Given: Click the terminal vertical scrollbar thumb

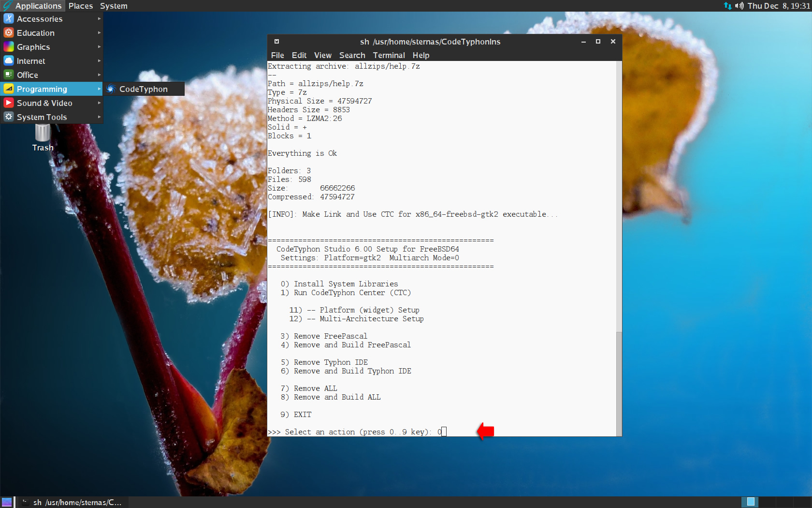Looking at the screenshot, I should click(x=619, y=384).
